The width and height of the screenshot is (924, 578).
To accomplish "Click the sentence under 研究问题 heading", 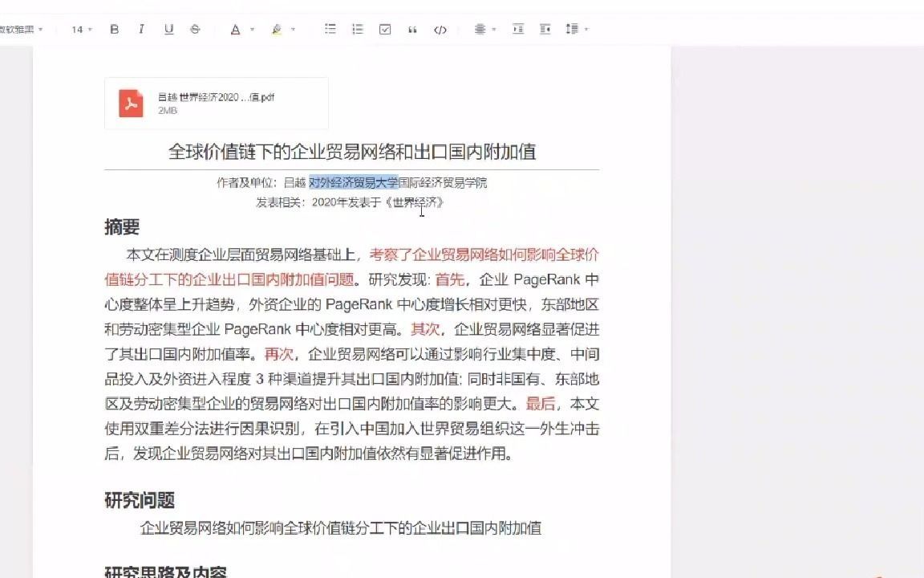I will point(341,528).
